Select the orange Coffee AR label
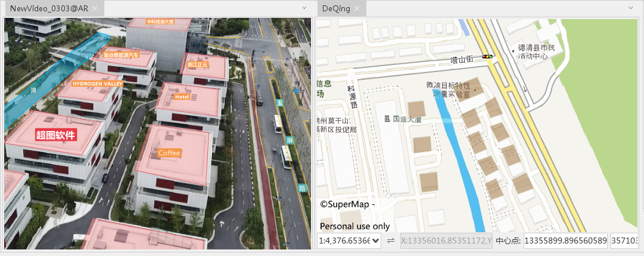 point(169,153)
